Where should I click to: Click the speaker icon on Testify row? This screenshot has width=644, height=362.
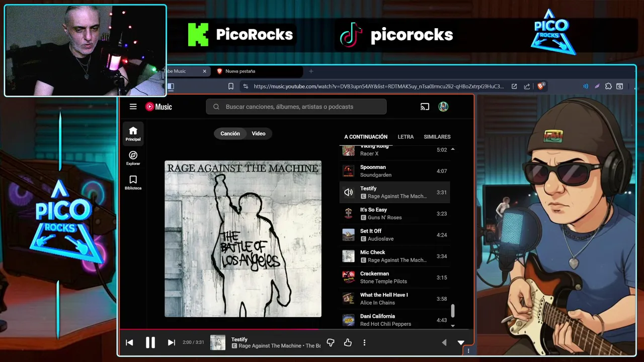(x=348, y=192)
